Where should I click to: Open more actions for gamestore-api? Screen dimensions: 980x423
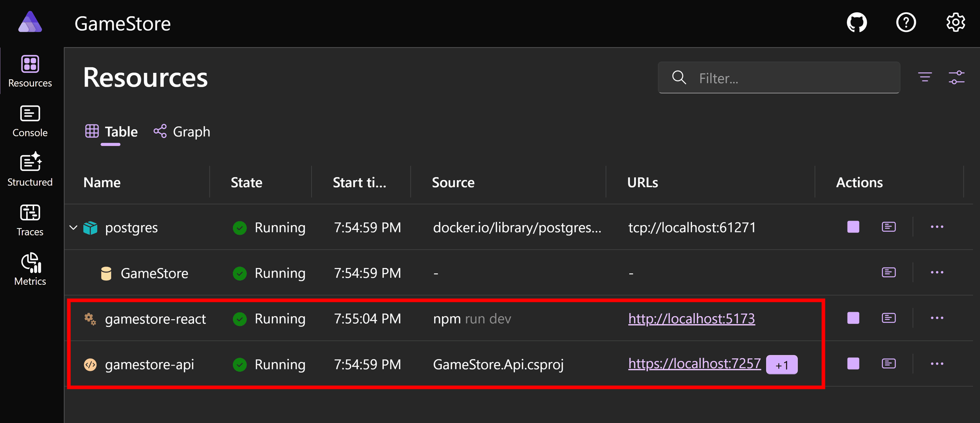(937, 364)
